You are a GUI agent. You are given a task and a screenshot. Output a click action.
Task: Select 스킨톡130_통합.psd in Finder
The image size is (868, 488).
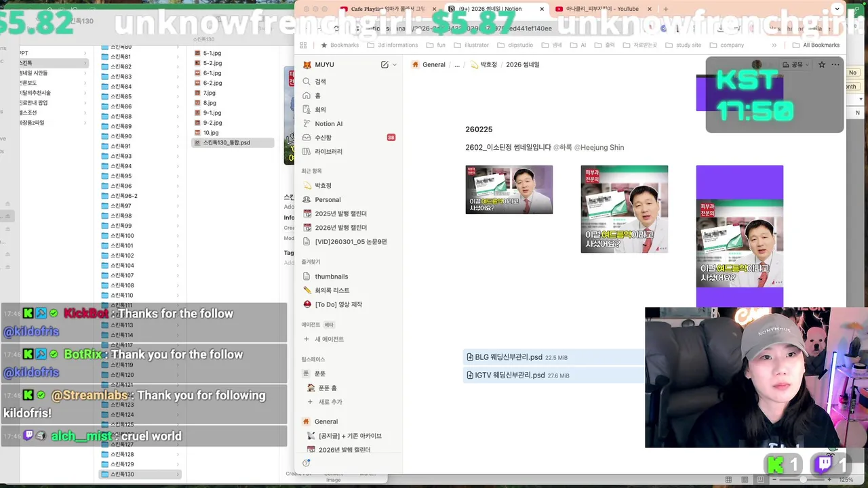233,143
